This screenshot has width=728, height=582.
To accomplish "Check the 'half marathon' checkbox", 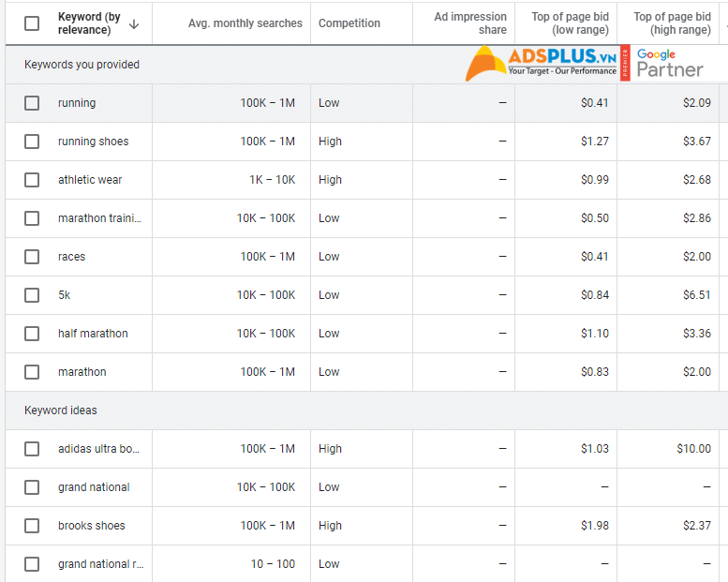I will [x=32, y=334].
